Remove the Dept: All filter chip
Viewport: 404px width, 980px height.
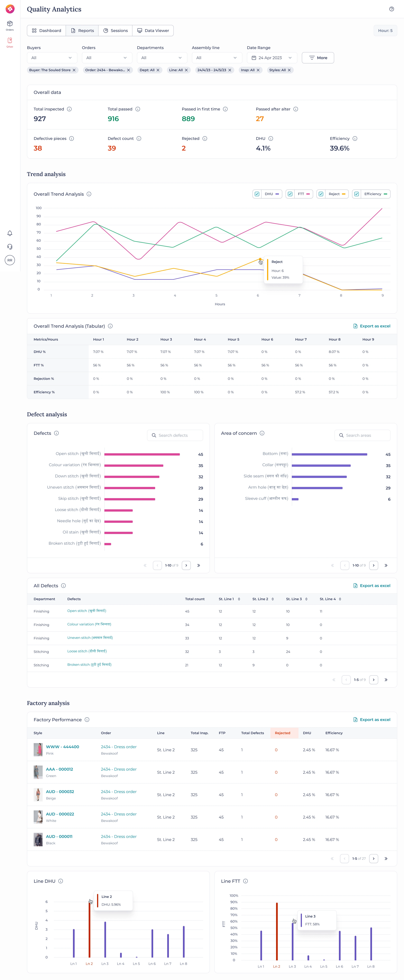pos(158,70)
